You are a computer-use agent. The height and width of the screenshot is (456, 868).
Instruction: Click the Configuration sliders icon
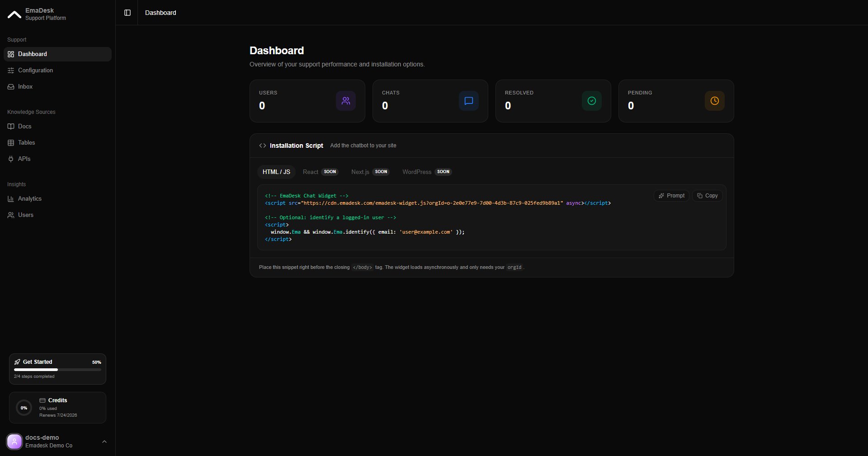coord(11,71)
